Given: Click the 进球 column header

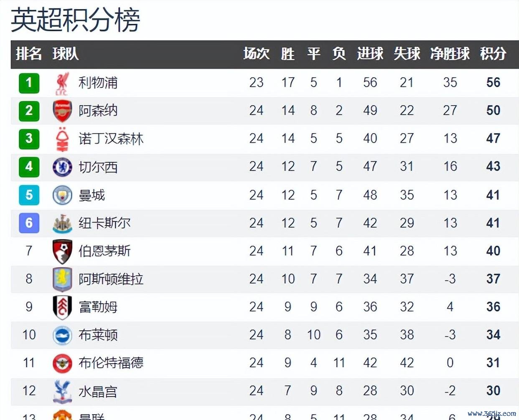Looking at the screenshot, I should 370,54.
